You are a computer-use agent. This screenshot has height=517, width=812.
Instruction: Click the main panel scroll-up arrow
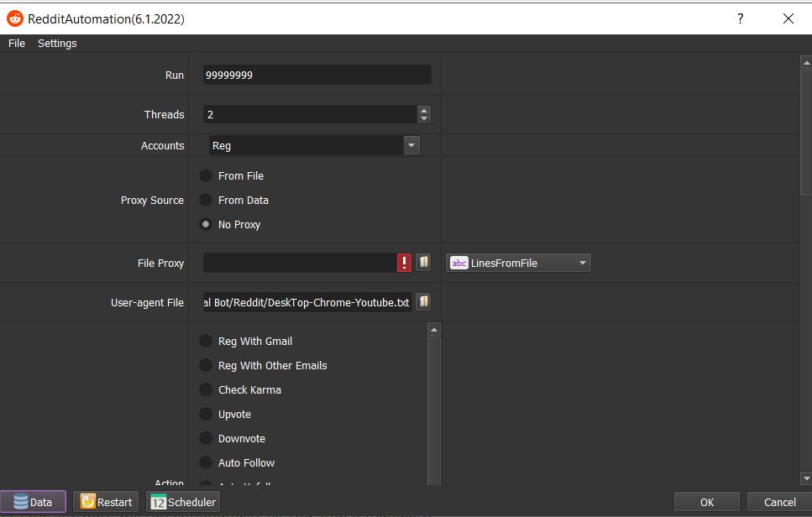coord(806,63)
